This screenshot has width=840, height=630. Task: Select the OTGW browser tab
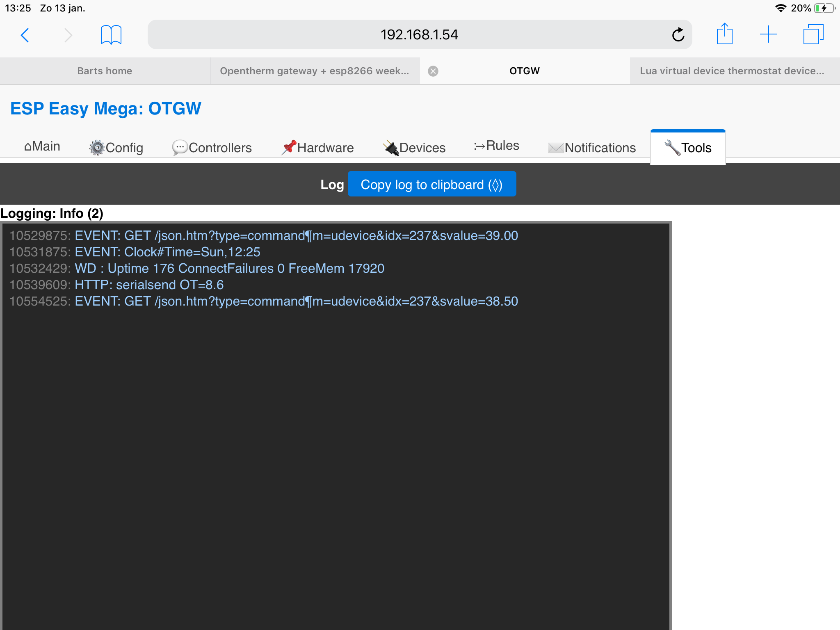click(x=525, y=71)
